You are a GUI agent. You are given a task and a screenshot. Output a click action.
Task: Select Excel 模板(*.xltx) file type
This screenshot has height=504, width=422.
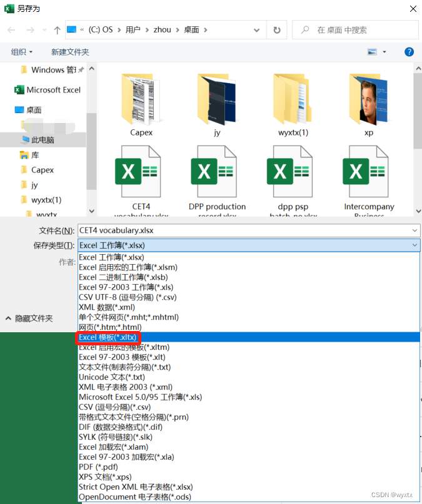click(249, 337)
